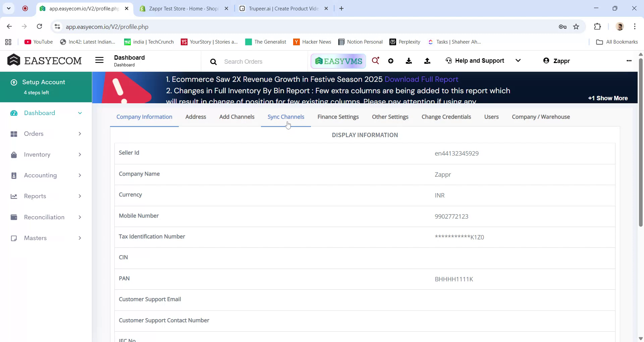Screen dimensions: 644x342
Task: Click the Help and Support headset icon
Action: (x=448, y=61)
